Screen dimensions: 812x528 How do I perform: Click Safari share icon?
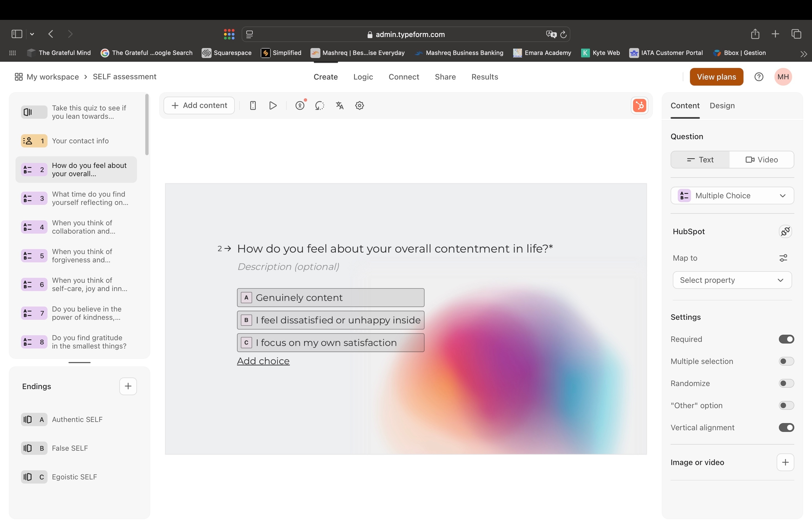(x=755, y=34)
